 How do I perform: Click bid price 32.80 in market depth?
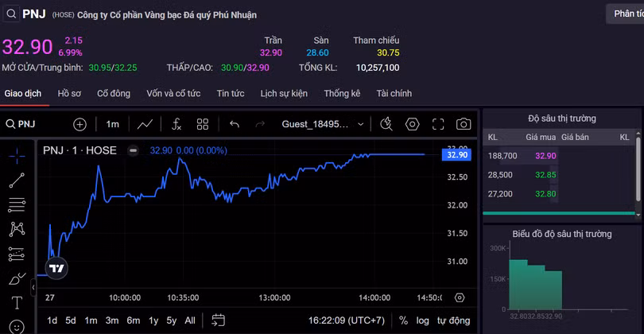pyautogui.click(x=545, y=194)
